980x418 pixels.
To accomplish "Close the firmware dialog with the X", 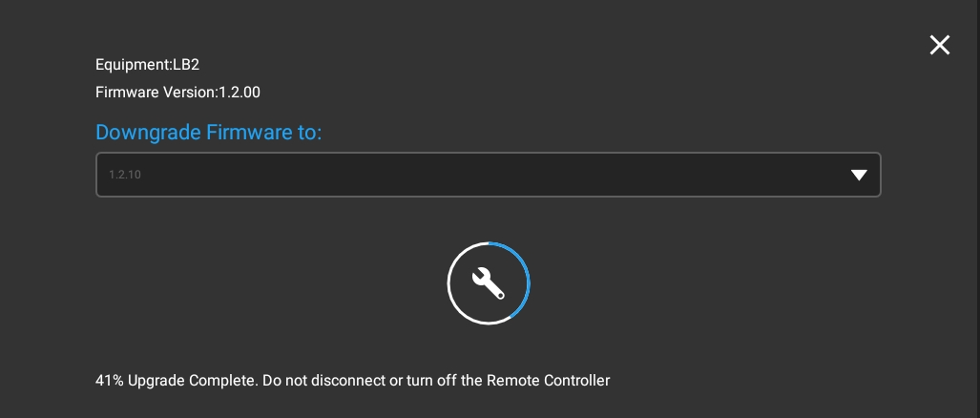I will click(x=940, y=45).
